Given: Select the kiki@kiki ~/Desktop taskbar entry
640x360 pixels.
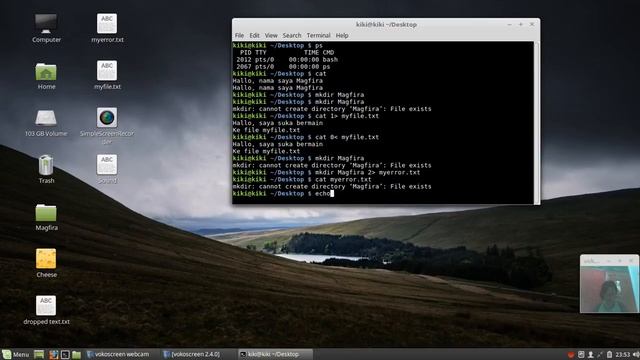Looking at the screenshot, I should click(275, 354).
